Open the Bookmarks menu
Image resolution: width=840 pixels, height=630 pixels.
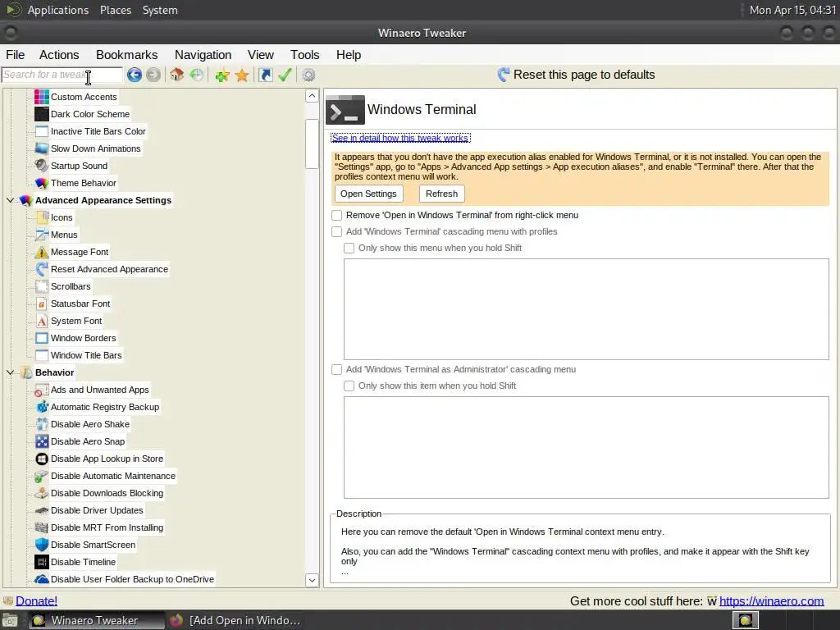126,55
